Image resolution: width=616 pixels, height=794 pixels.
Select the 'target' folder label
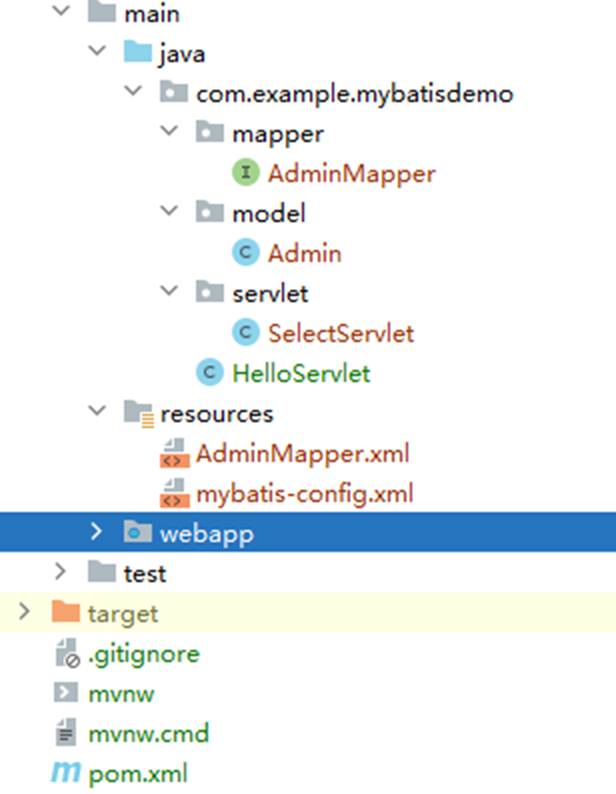pyautogui.click(x=123, y=615)
